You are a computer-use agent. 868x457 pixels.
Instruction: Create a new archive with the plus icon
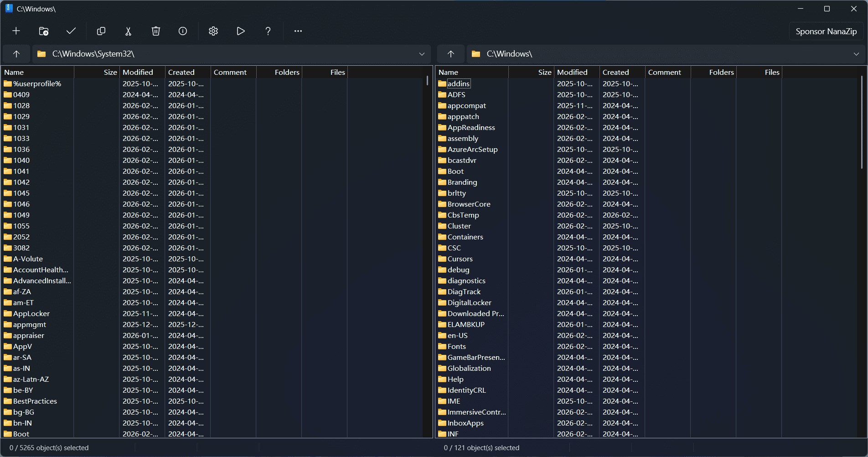16,31
